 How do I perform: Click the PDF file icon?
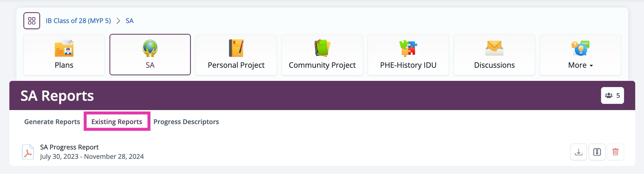[28, 152]
